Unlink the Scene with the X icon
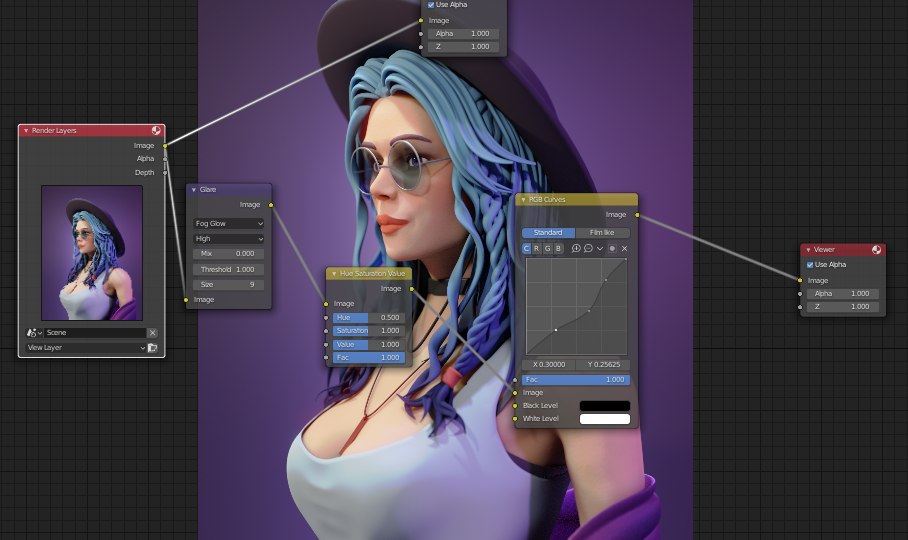Image resolution: width=908 pixels, height=540 pixels. coord(152,333)
